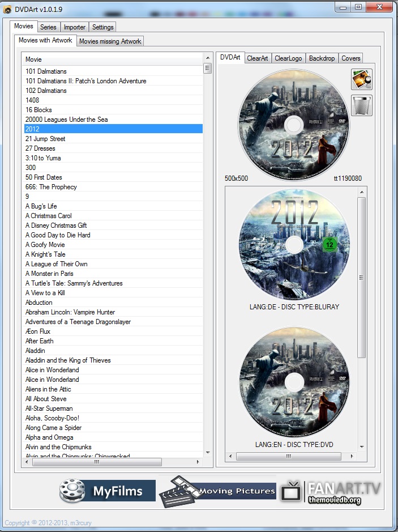Select "A Good Day to Die Hard"
The height and width of the screenshot is (532, 398).
(114, 235)
